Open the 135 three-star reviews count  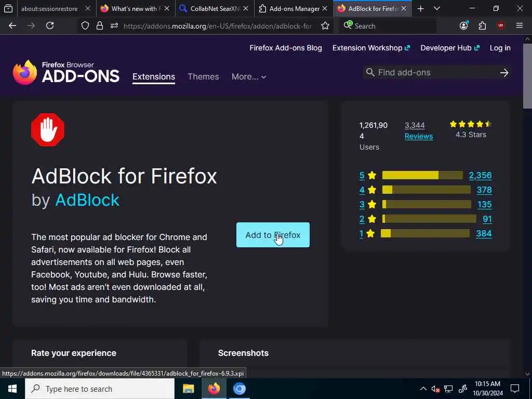coord(485,204)
